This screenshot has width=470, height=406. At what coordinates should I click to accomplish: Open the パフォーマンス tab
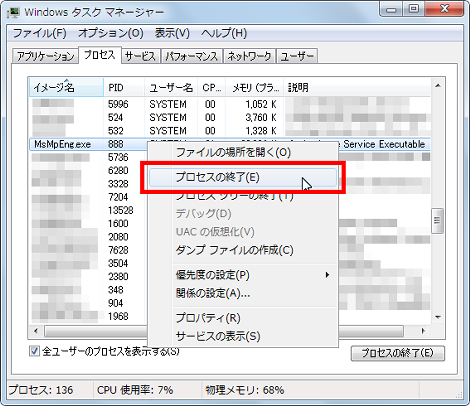(x=192, y=56)
